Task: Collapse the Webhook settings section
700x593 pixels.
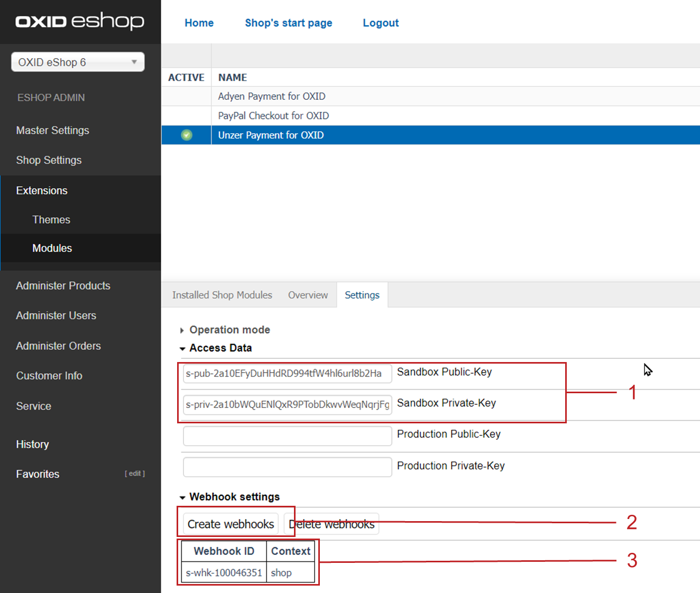Action: click(x=229, y=497)
